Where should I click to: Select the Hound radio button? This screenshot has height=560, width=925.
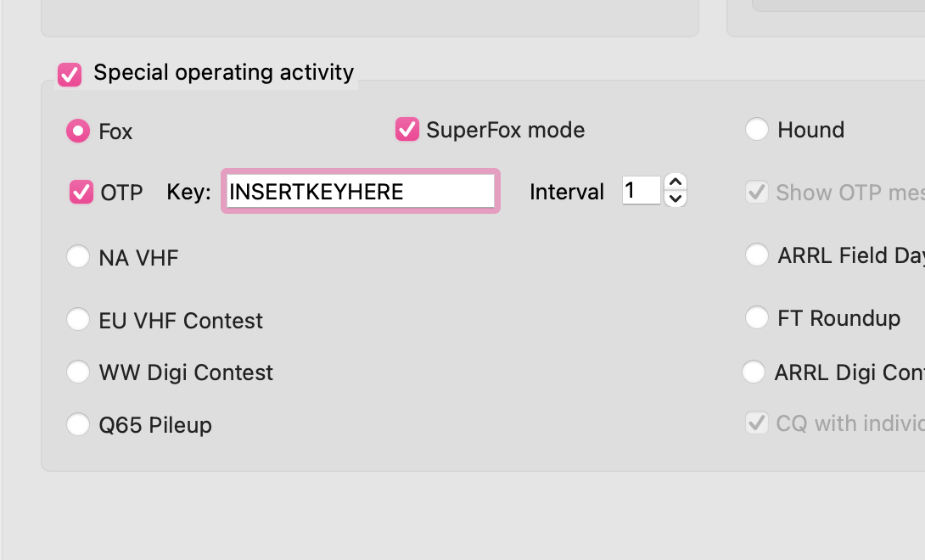pyautogui.click(x=757, y=129)
